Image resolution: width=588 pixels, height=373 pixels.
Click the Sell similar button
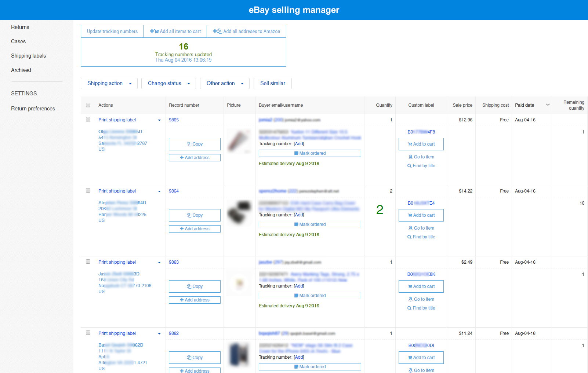click(273, 83)
